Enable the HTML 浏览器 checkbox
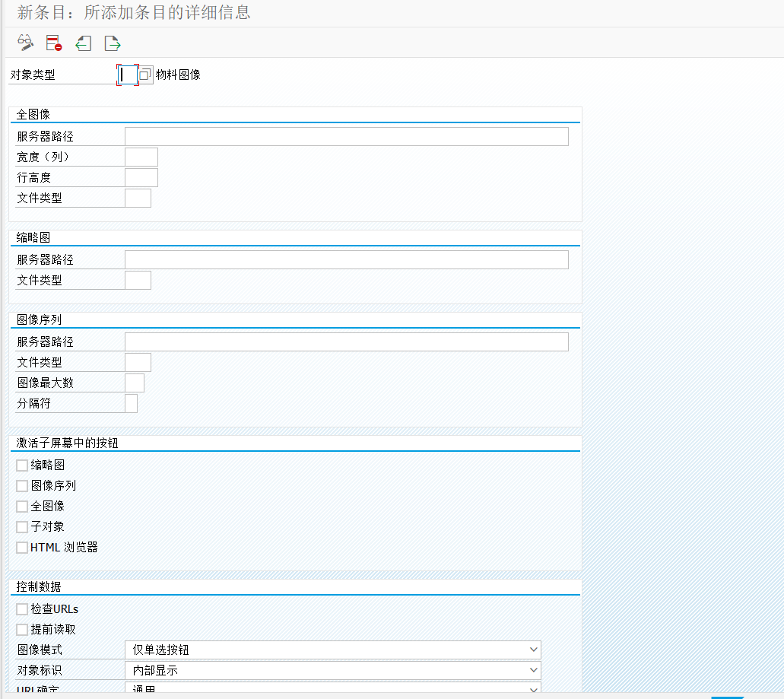 (x=21, y=547)
